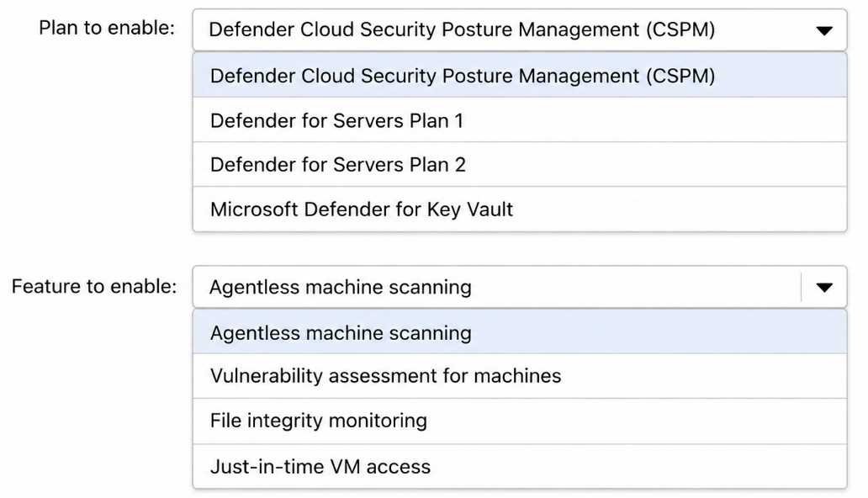This screenshot has height=498, width=868.
Task: Select highlighted Defender CSPM list option
Action: 520,76
